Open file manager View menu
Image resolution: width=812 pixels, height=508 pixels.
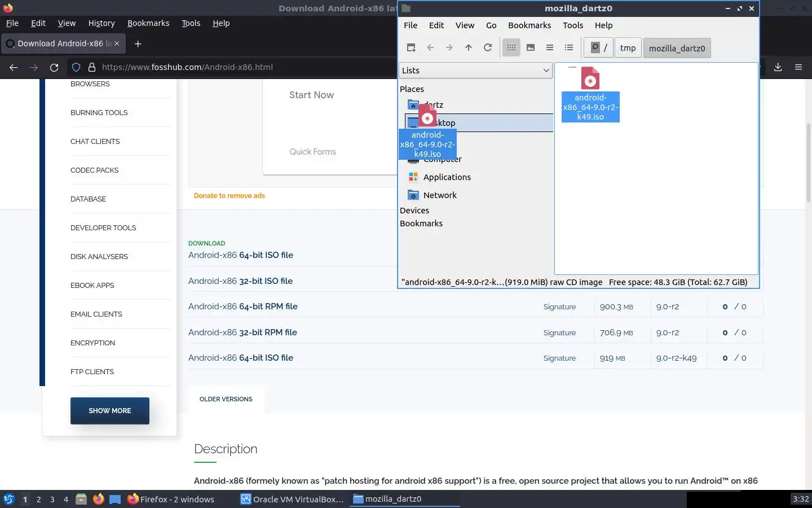point(465,25)
